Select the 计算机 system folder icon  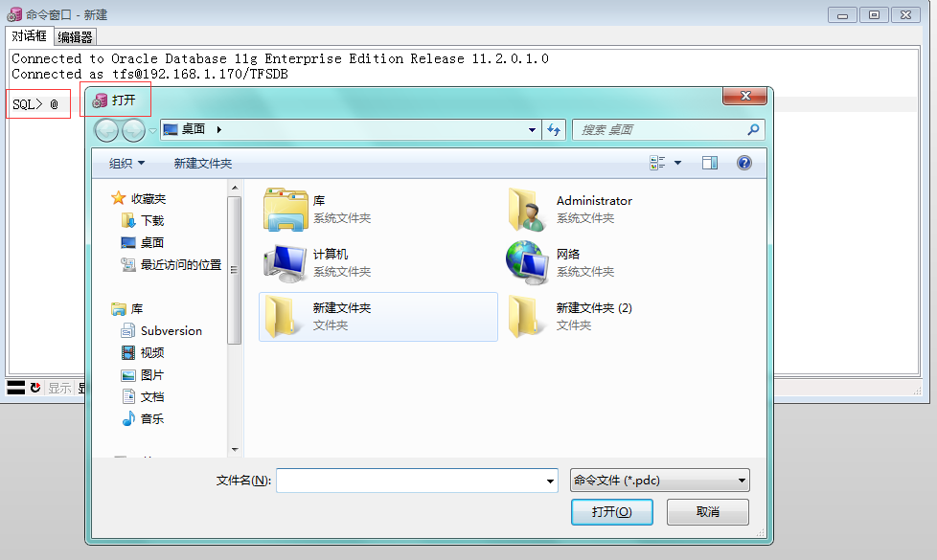pos(286,262)
